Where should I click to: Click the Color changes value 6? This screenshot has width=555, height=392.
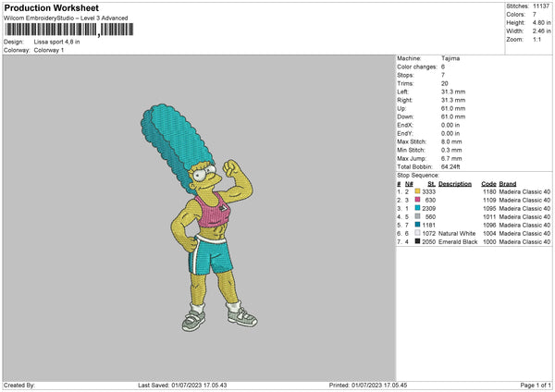coord(443,67)
